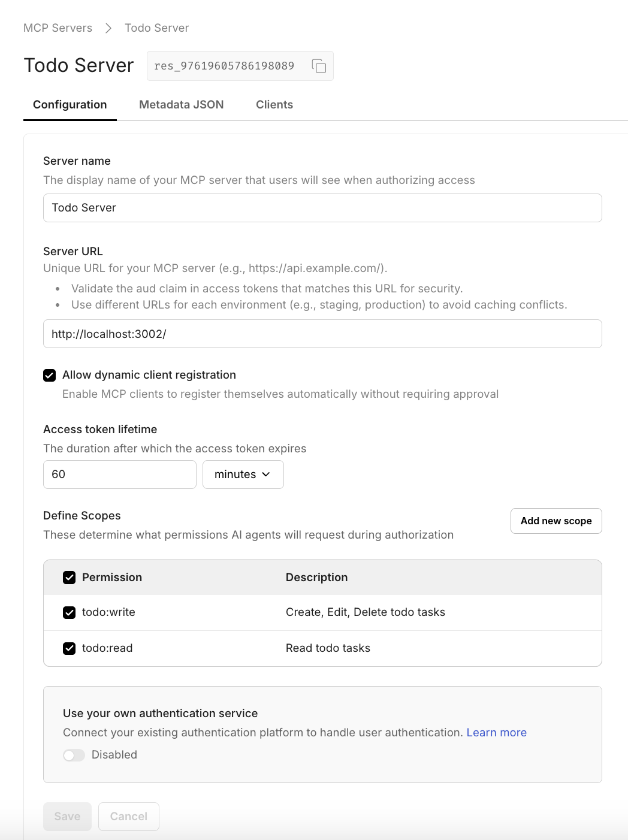Toggle the Permission select-all checkbox

[69, 577]
